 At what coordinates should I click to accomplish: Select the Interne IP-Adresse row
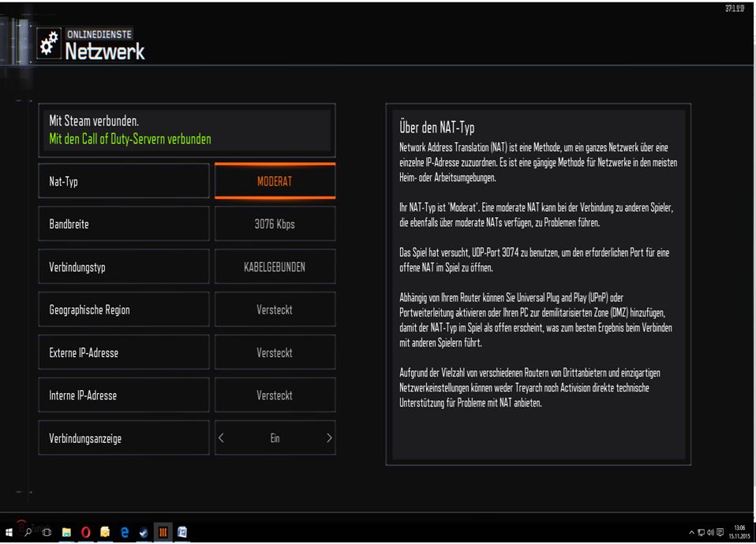pos(124,396)
